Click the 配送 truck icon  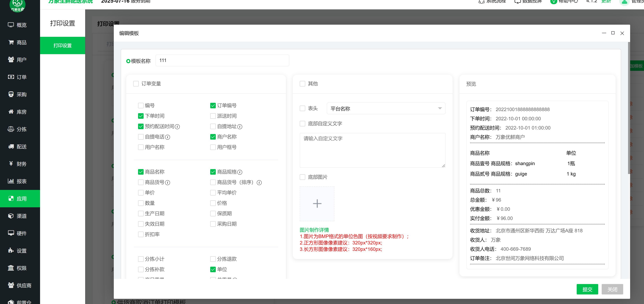click(x=11, y=146)
